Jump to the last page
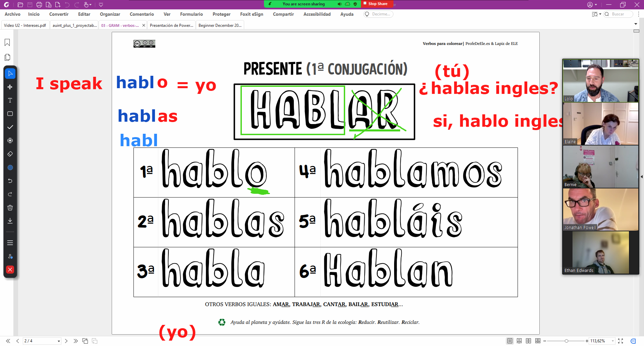 (x=75, y=341)
